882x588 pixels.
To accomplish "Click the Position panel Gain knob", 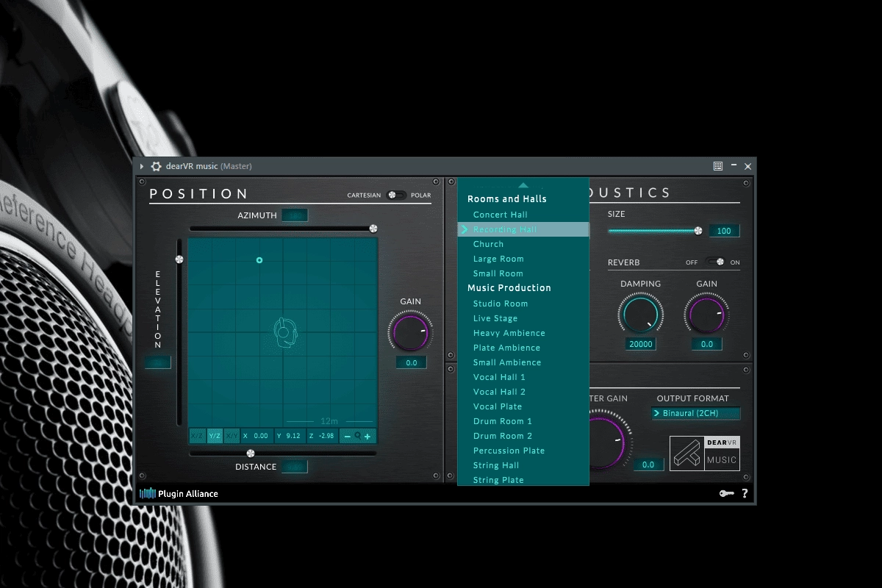I will [410, 331].
